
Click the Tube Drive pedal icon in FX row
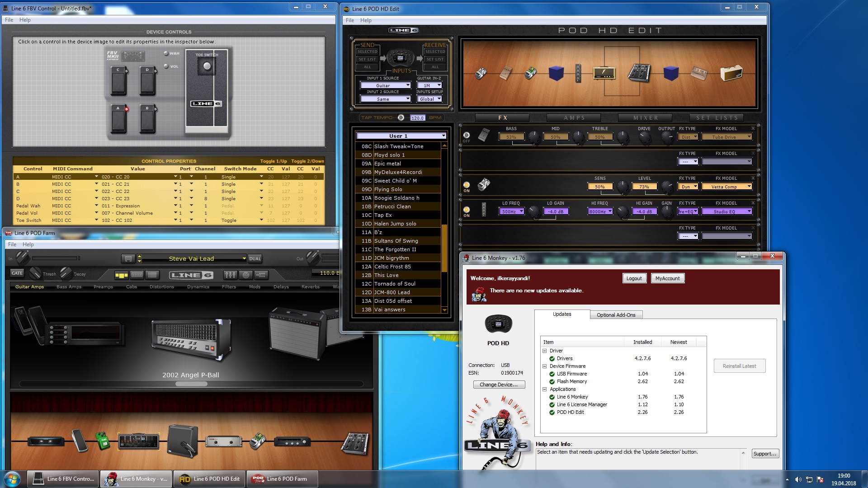pos(484,135)
